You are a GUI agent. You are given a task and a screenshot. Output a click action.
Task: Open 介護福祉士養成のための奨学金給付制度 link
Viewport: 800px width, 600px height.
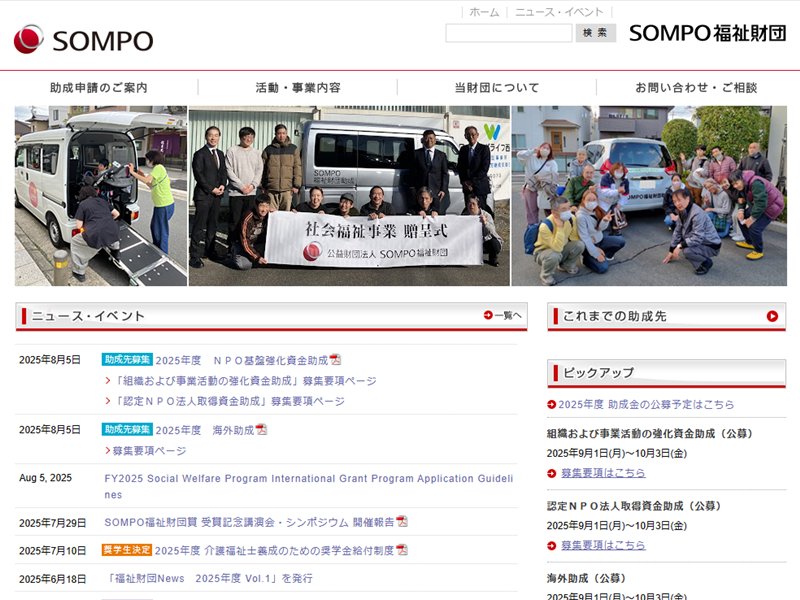click(274, 551)
